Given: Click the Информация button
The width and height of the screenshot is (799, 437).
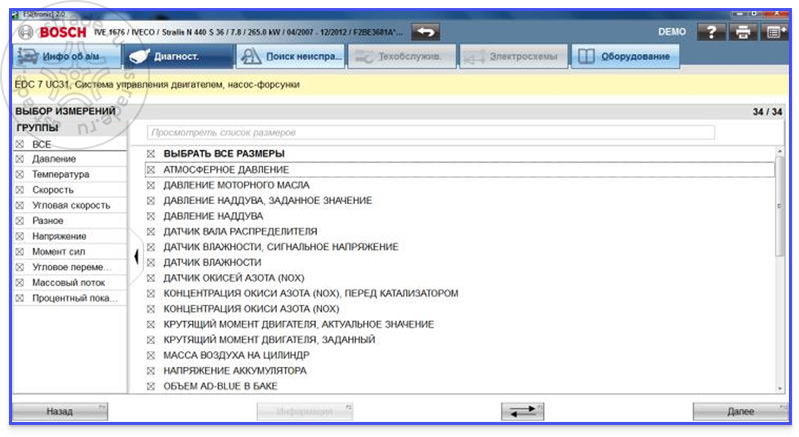Looking at the screenshot, I should pyautogui.click(x=305, y=411).
